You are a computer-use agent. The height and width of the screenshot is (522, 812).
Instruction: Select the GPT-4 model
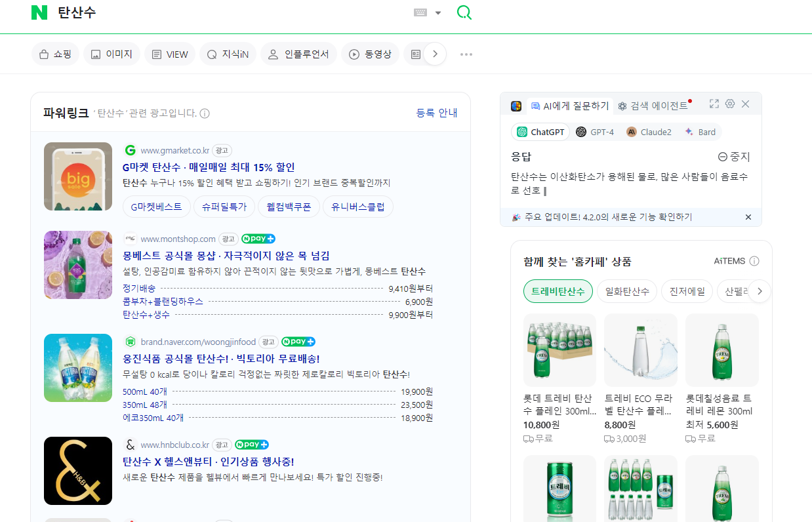click(595, 132)
